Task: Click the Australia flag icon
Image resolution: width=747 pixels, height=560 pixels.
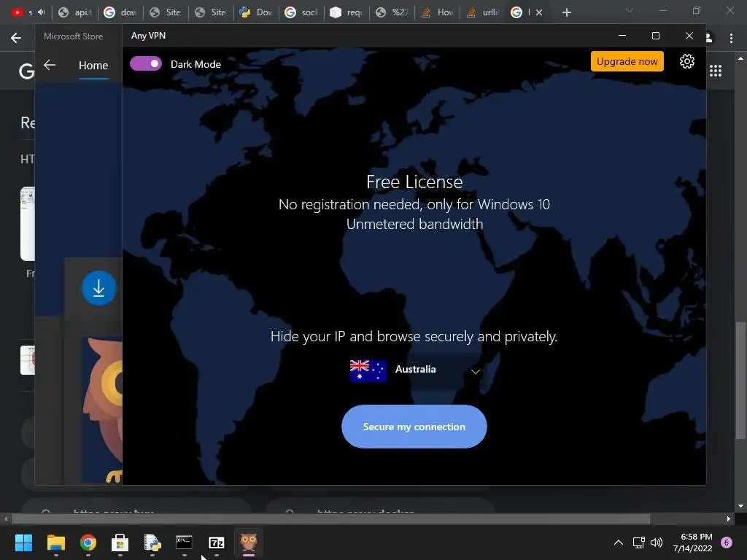Action: point(368,370)
